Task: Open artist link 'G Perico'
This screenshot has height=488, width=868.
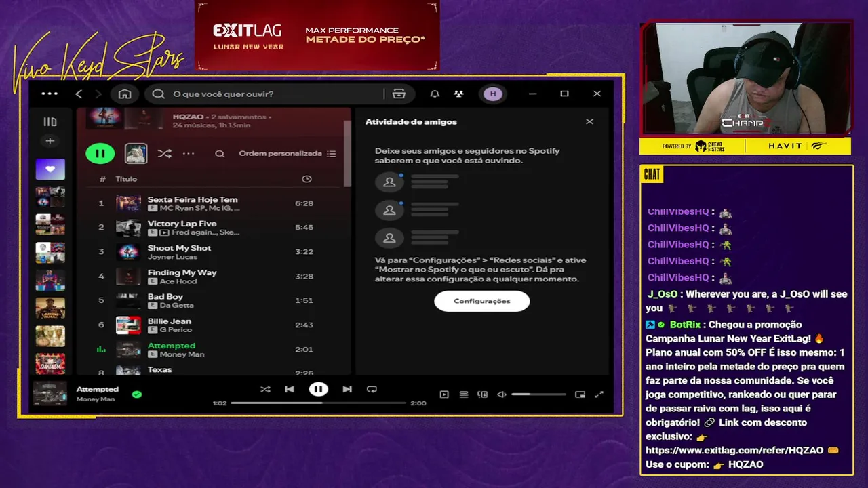Action: click(x=176, y=330)
